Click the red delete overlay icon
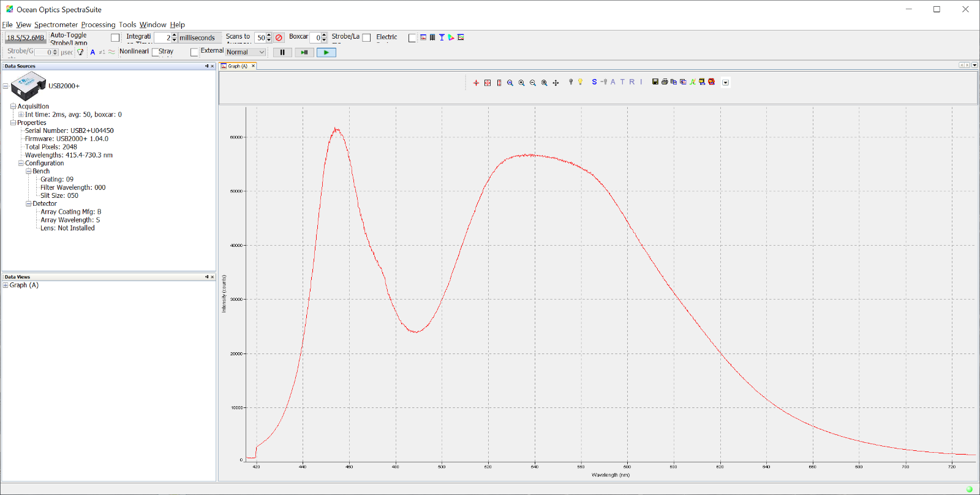The width and height of the screenshot is (980, 495). pos(711,81)
